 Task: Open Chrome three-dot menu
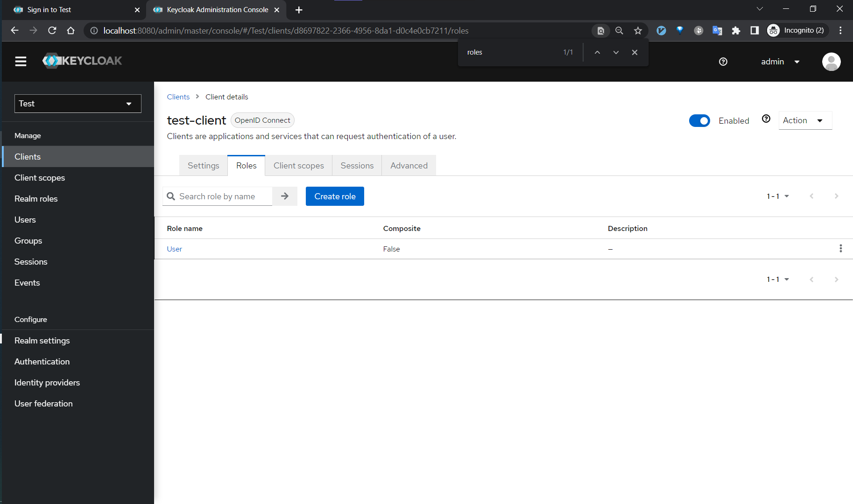[840, 30]
